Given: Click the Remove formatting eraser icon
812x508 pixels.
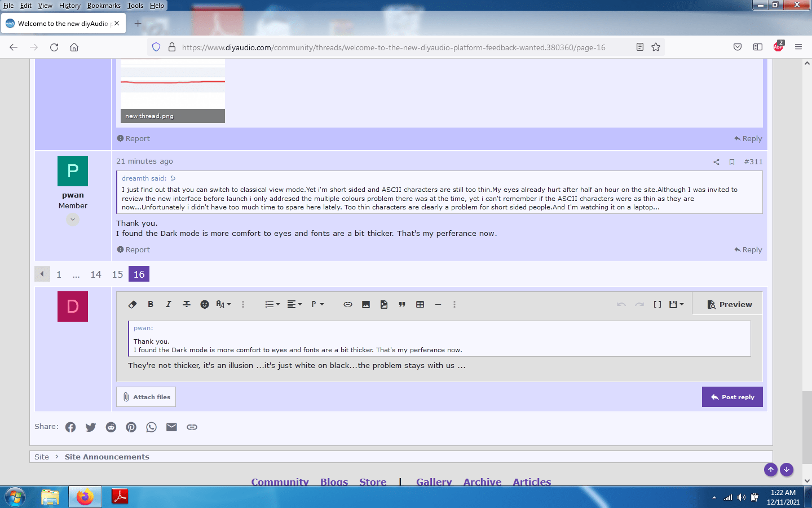Looking at the screenshot, I should pos(133,304).
